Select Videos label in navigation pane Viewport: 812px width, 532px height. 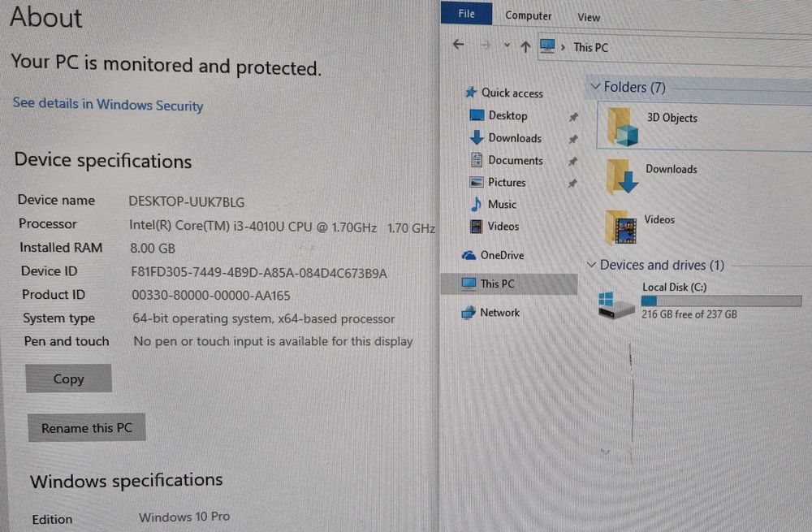[x=503, y=227]
